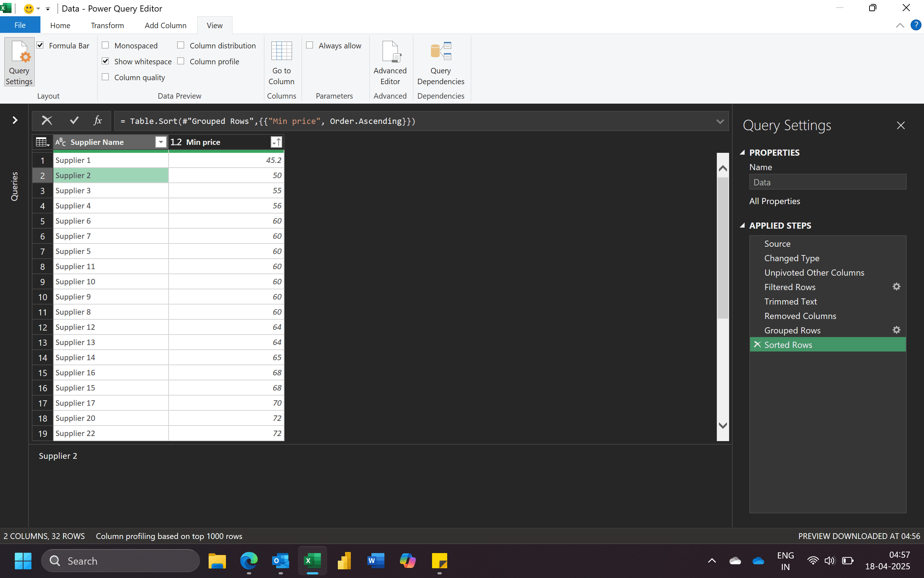
Task: Open File Explorer from taskbar
Action: point(217,561)
